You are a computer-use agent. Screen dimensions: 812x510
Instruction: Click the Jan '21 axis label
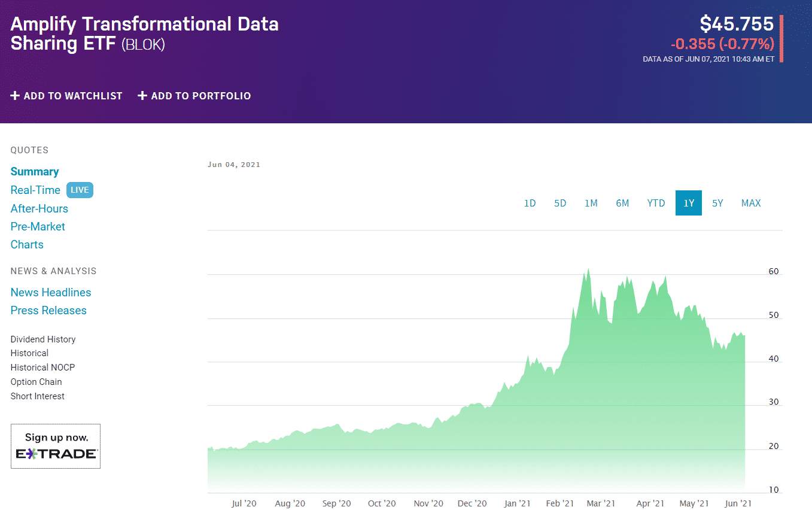[517, 503]
